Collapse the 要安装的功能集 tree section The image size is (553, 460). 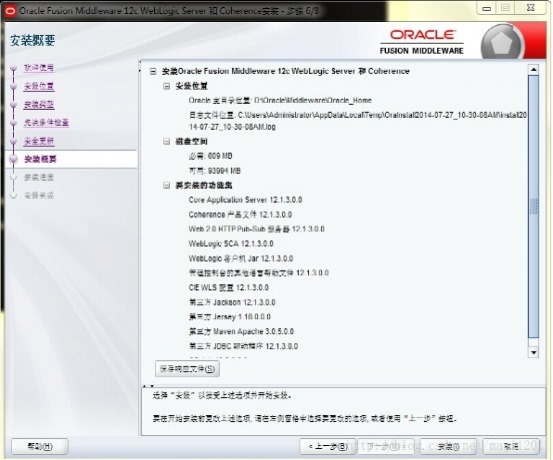(166, 185)
